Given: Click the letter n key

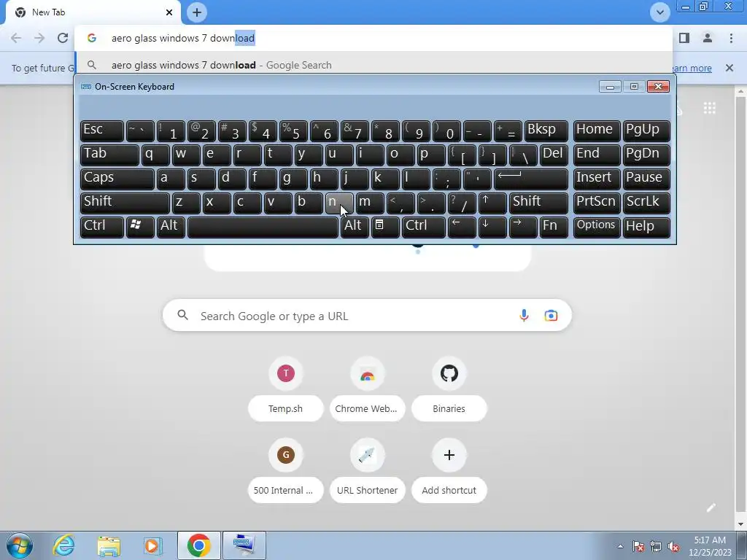Looking at the screenshot, I should [339, 203].
